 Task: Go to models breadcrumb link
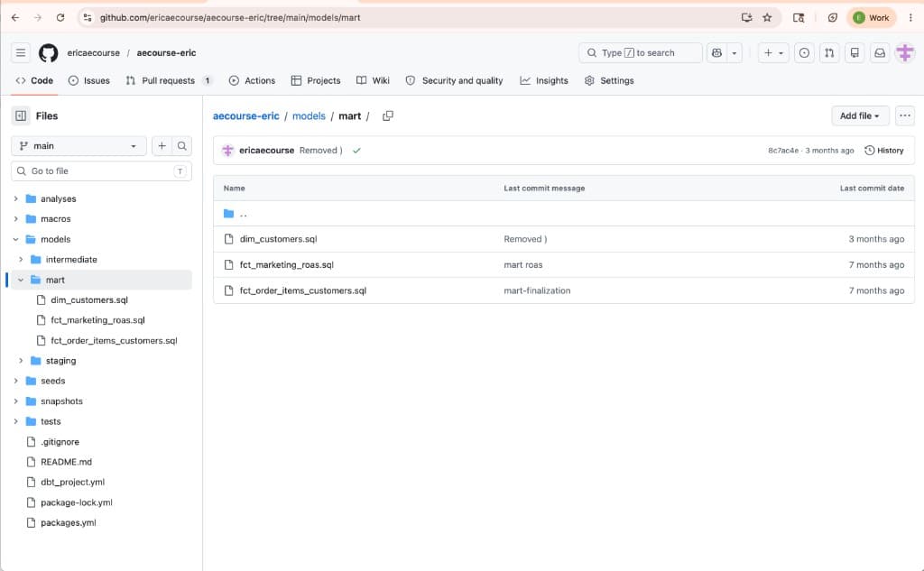pyautogui.click(x=309, y=116)
